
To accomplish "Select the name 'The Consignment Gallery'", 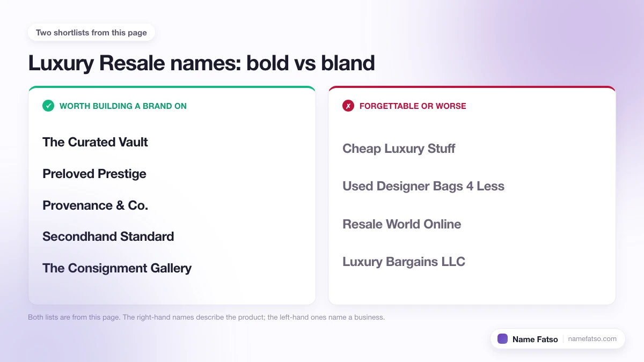I will pyautogui.click(x=117, y=268).
